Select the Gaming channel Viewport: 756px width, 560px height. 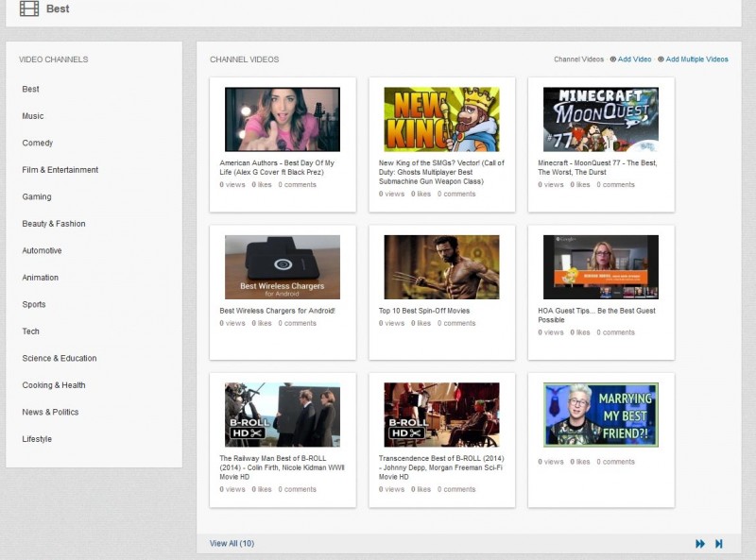tap(37, 196)
